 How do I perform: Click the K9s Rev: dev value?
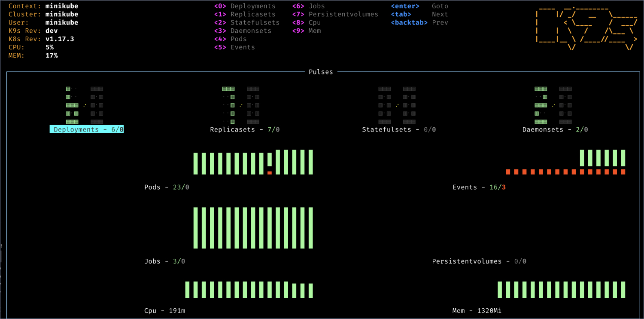(52, 31)
